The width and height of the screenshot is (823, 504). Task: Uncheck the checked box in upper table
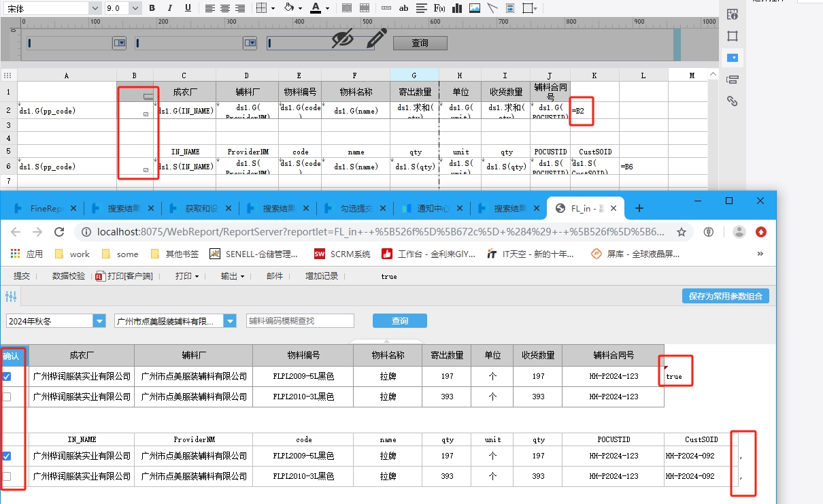(7, 376)
